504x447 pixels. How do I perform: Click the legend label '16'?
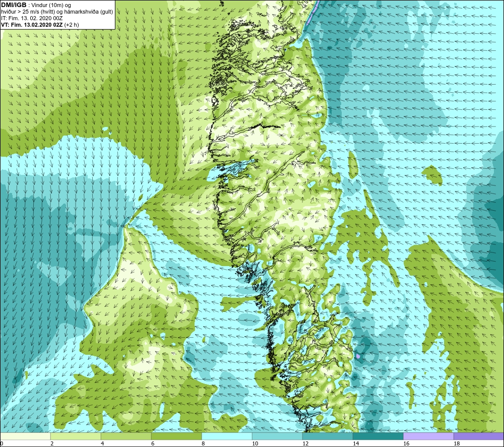coord(406,444)
